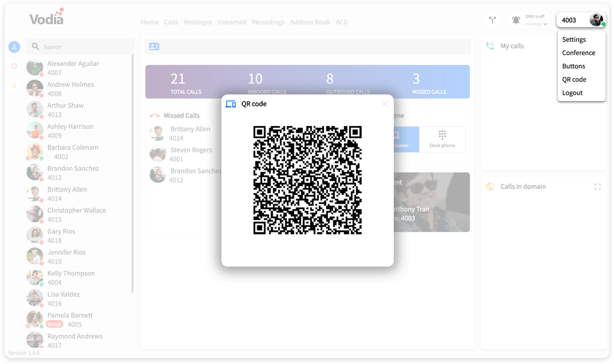Click the Missed Calls statistic

429,83
